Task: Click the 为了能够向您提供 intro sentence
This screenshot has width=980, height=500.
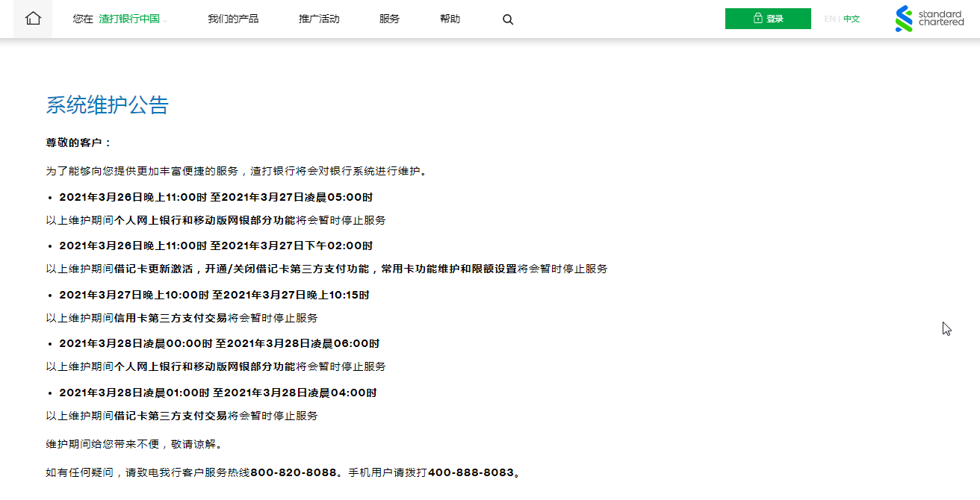Action: click(238, 171)
